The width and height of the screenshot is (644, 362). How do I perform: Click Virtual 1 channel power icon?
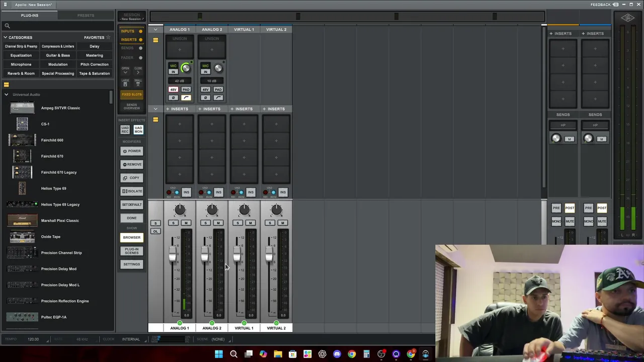(x=244, y=323)
